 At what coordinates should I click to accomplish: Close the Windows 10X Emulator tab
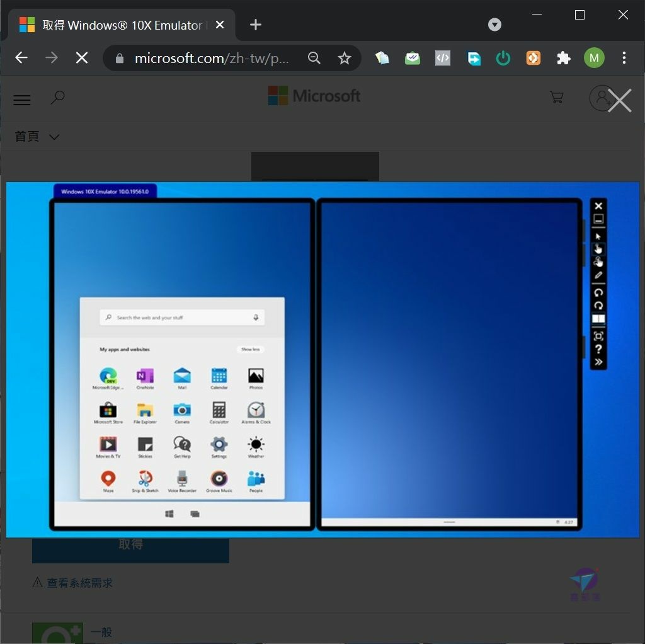click(x=220, y=25)
